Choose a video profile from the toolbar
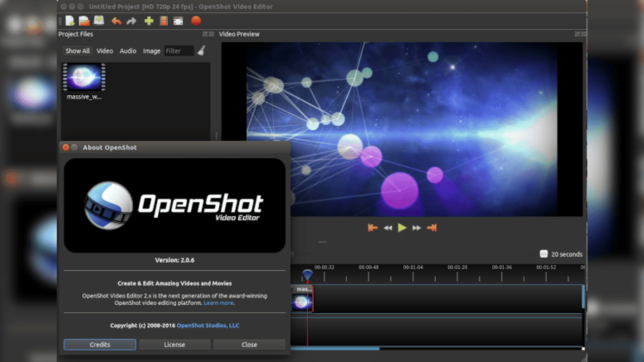644x362 pixels. click(163, 21)
